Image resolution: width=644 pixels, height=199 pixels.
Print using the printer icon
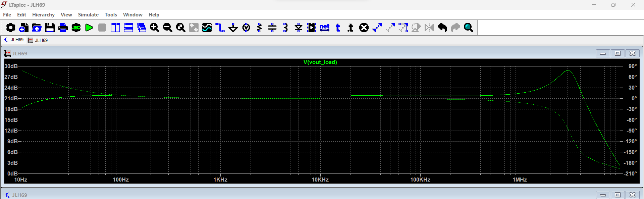point(63,28)
